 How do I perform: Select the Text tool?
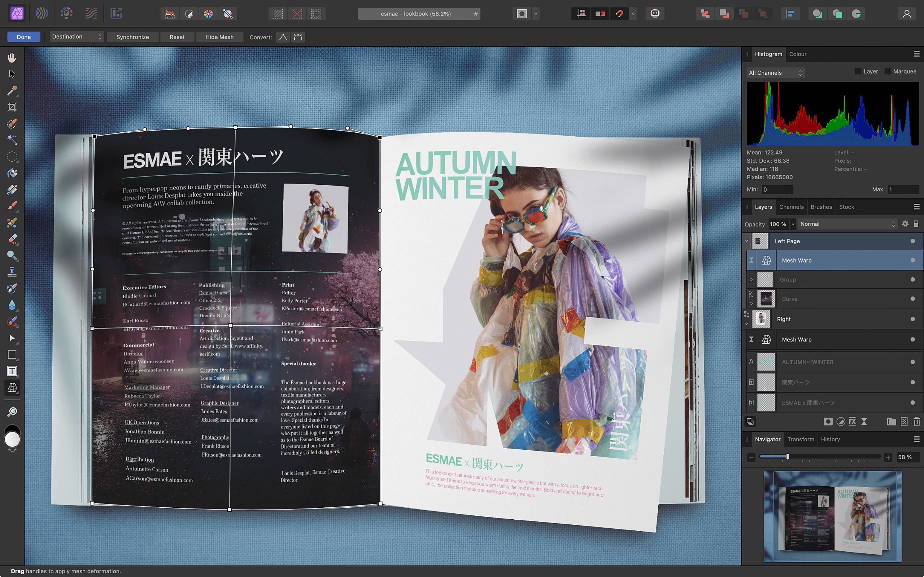(x=12, y=371)
